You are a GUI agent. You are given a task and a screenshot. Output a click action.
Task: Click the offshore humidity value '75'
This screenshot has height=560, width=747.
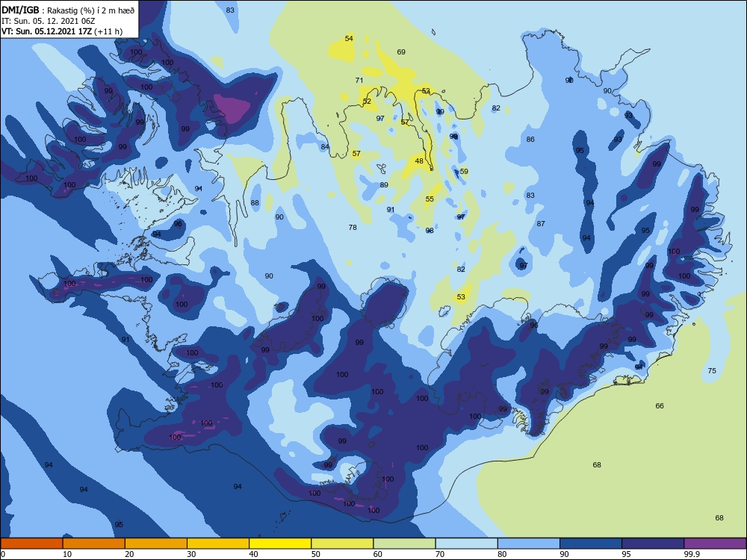[712, 371]
